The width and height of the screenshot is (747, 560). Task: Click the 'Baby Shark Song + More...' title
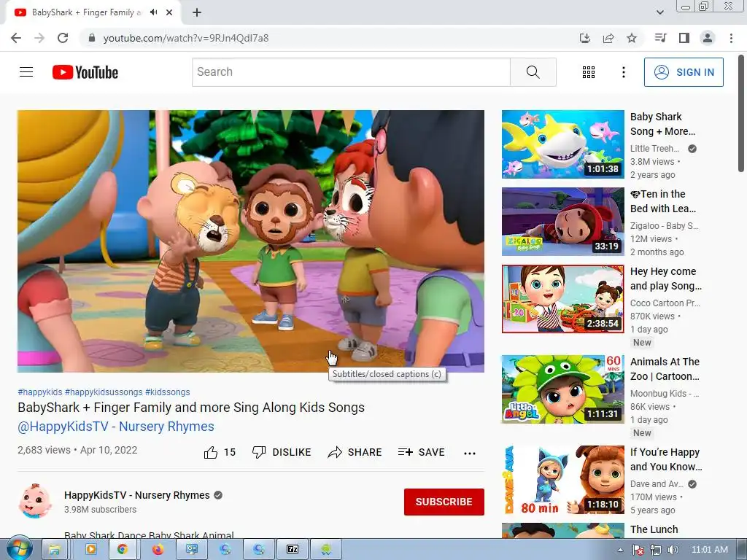click(x=662, y=124)
